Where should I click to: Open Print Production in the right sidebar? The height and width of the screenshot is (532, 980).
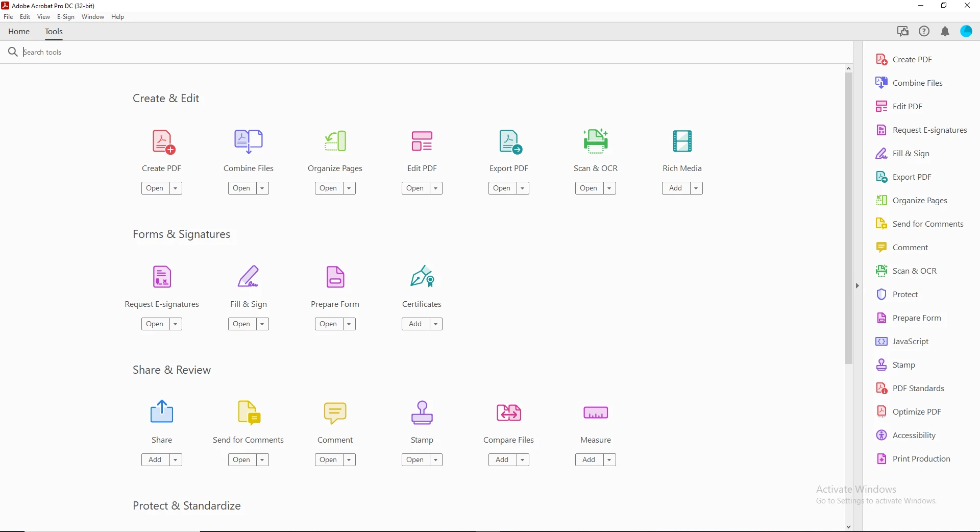coord(913,459)
